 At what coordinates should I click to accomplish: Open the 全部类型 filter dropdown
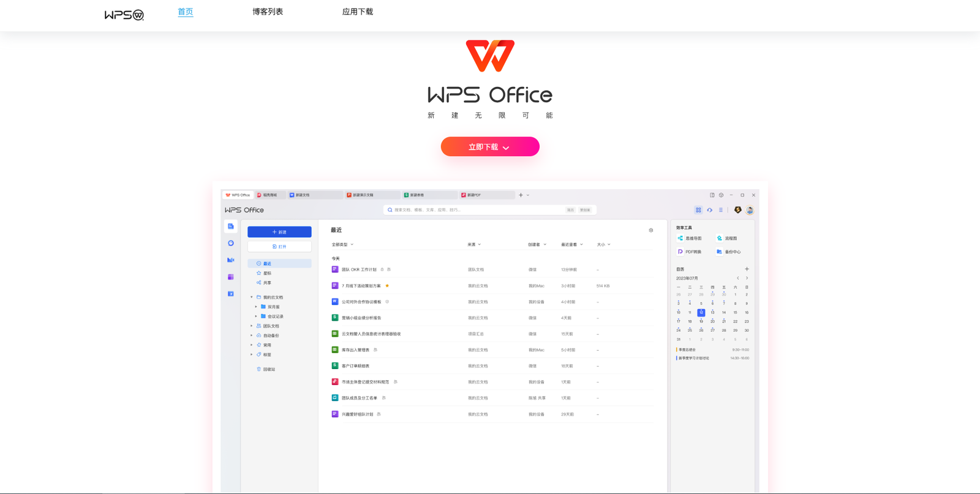[342, 245]
